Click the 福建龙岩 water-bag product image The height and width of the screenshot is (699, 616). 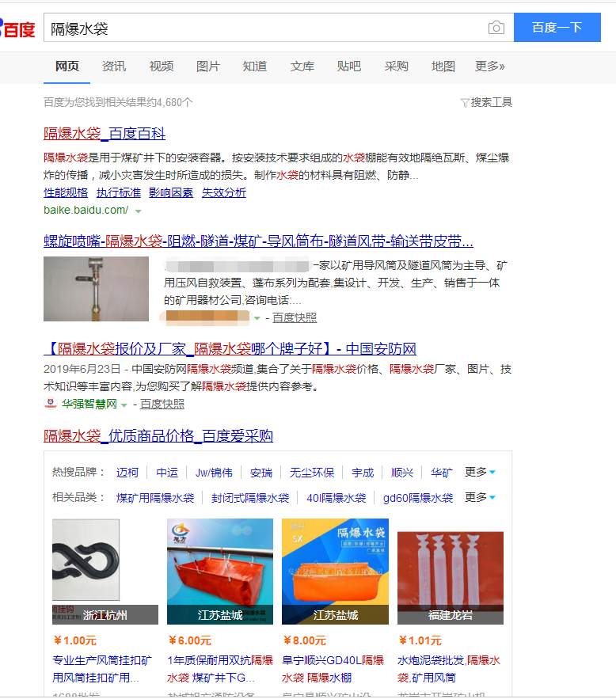click(x=451, y=572)
